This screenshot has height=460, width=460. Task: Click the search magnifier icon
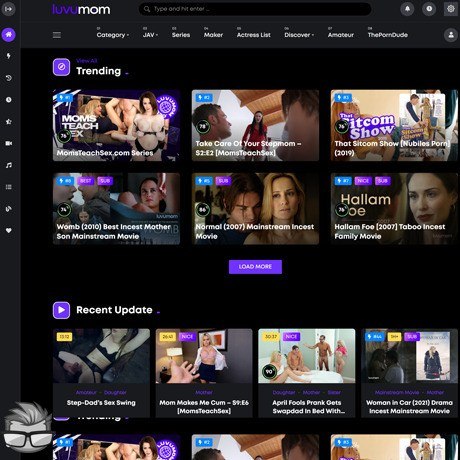pos(147,9)
